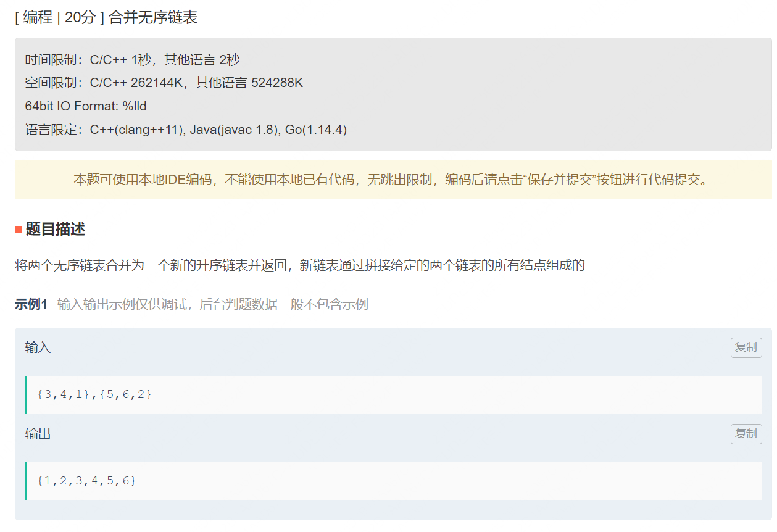Viewport: 777px width, 532px height.
Task: Click the 复制 button for sample output
Action: coord(746,434)
